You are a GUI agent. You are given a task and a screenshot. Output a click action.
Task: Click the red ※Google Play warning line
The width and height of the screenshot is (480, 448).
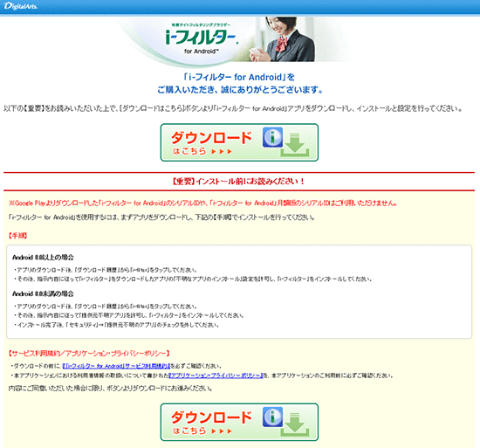point(203,203)
